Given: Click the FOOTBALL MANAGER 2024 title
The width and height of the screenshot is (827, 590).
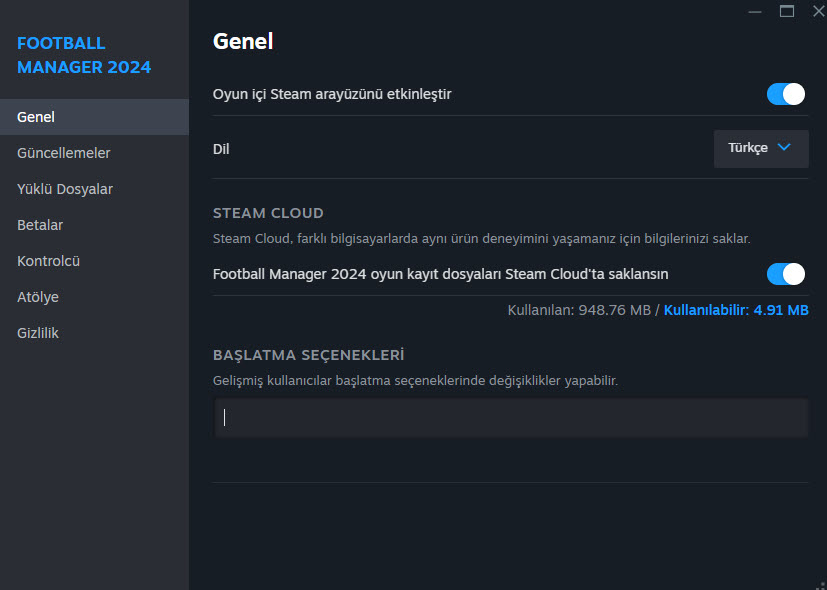Looking at the screenshot, I should click(84, 55).
